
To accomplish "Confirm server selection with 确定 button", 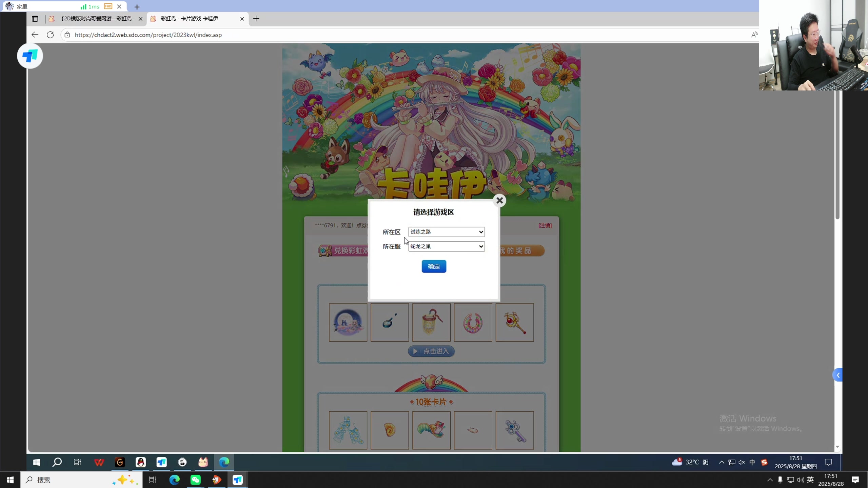I will pos(434,266).
